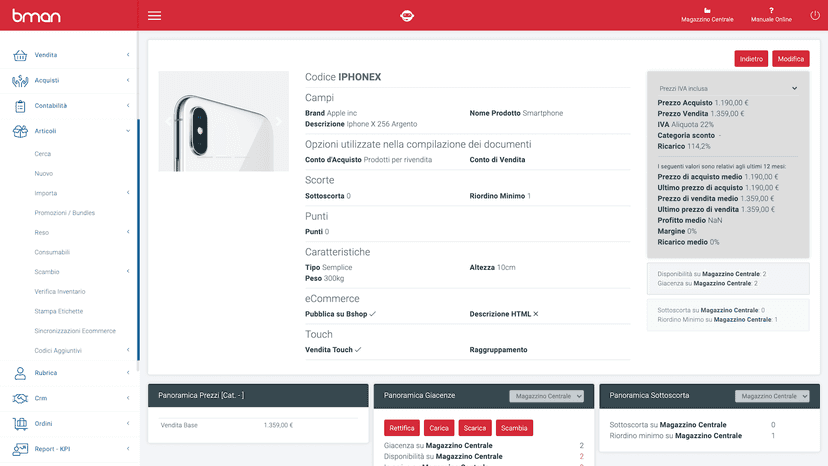Click the Ordini cart icon

[20, 424]
